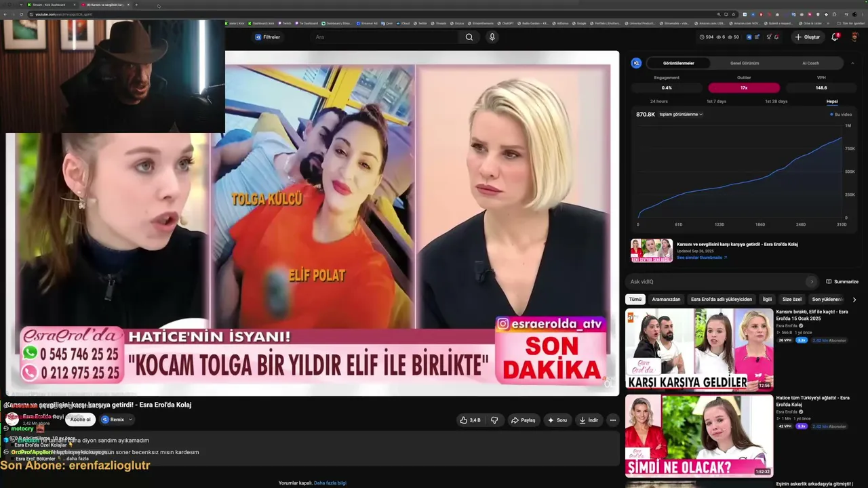Open the Karşı Karşıya Geldiler video thumbnail
Screen dimensions: 868x488
coord(699,350)
